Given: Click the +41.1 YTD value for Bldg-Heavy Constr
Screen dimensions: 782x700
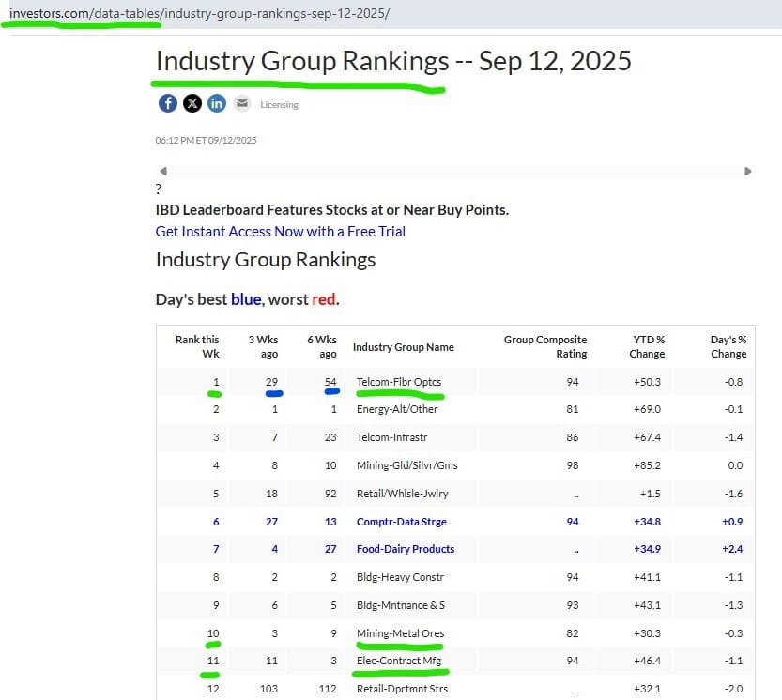Looking at the screenshot, I should tap(648, 577).
